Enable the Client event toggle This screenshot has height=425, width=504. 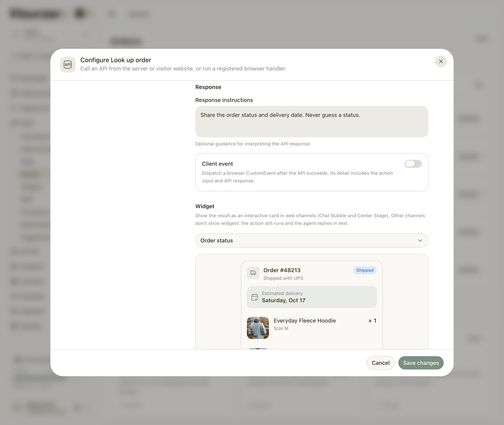(413, 164)
